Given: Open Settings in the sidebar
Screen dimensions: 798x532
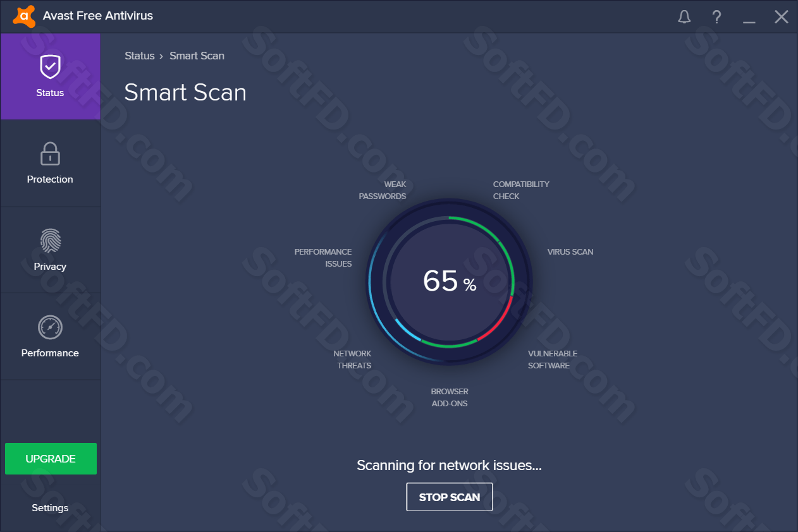Looking at the screenshot, I should 50,508.
